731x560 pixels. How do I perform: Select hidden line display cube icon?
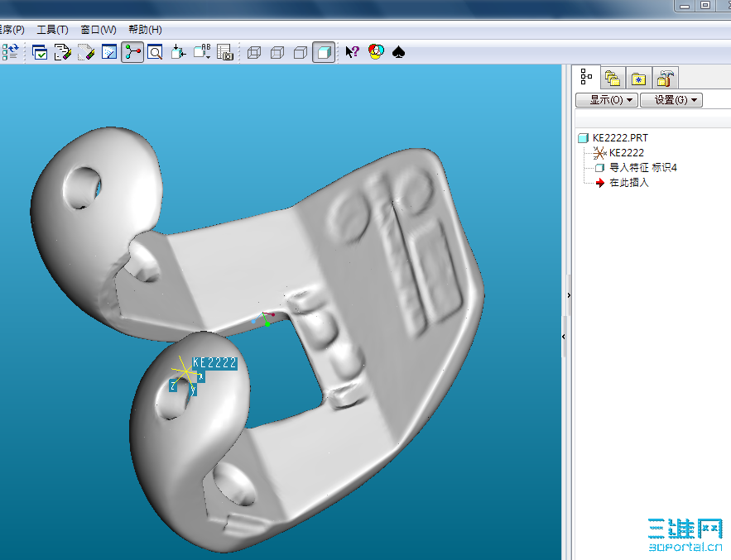tap(277, 53)
